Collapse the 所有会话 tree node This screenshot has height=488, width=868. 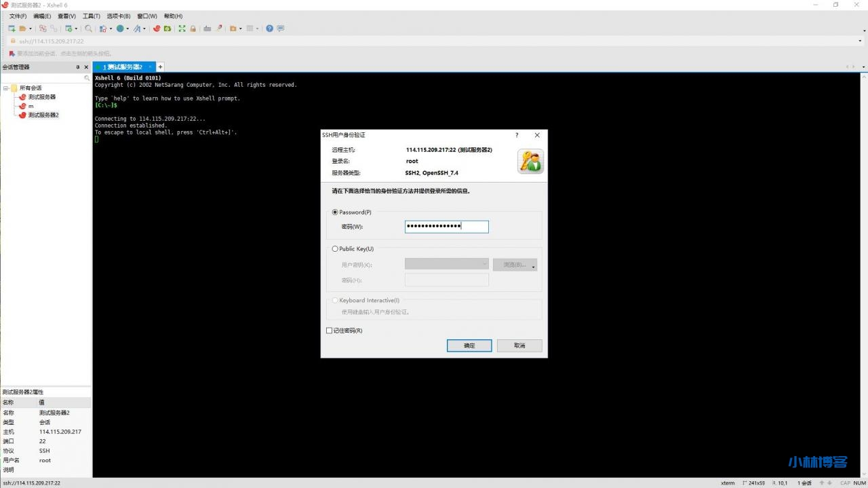tap(5, 88)
